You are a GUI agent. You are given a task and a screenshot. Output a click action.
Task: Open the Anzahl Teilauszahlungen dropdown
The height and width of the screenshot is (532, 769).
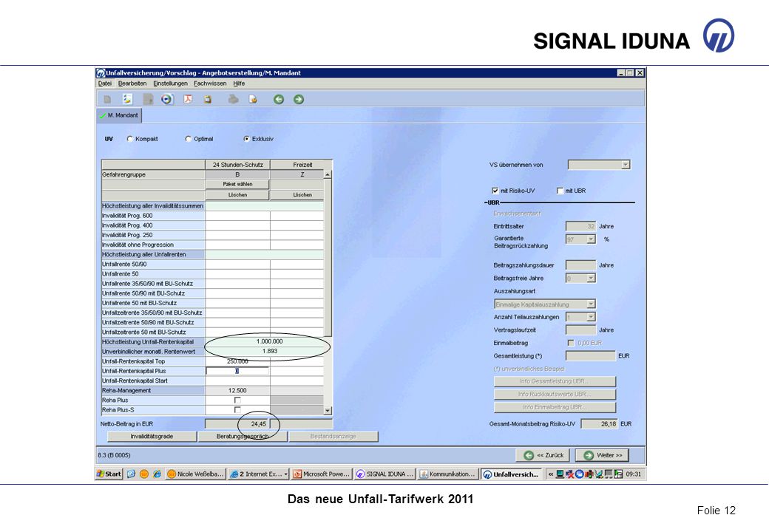tap(591, 317)
